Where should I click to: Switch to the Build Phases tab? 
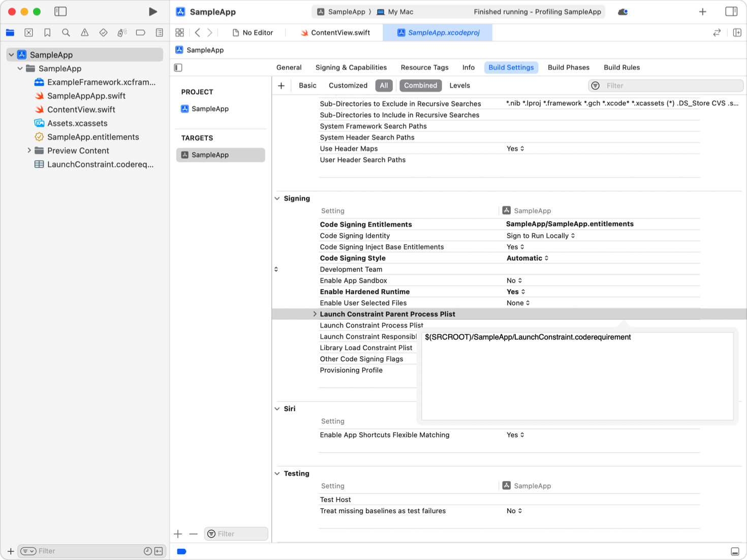point(568,67)
